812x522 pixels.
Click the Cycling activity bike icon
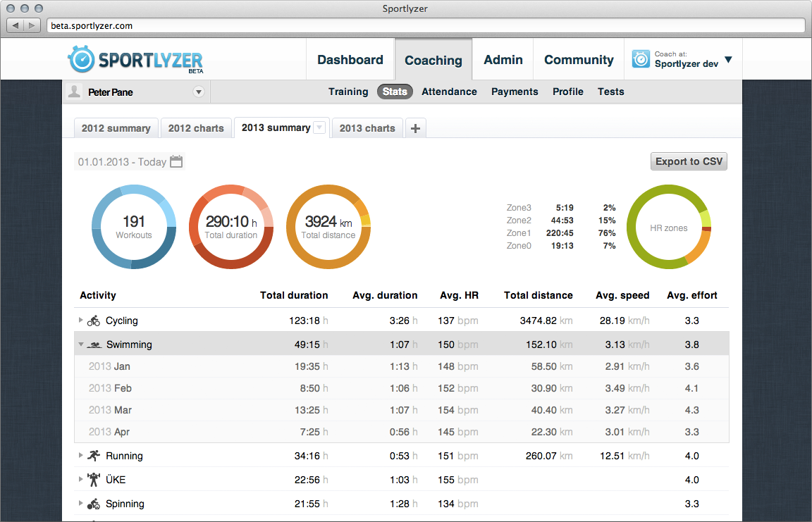tap(94, 321)
